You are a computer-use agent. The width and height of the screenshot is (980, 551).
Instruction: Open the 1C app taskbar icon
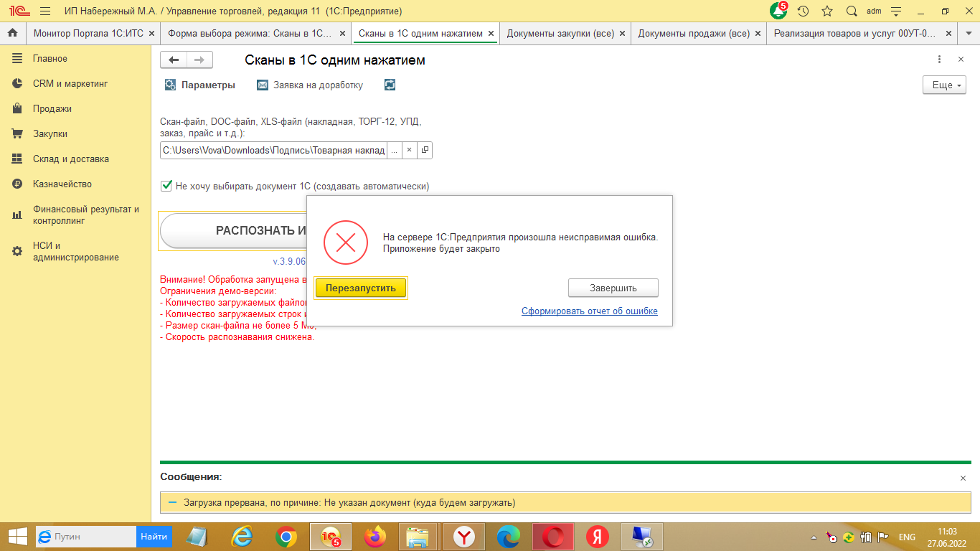[x=331, y=537]
